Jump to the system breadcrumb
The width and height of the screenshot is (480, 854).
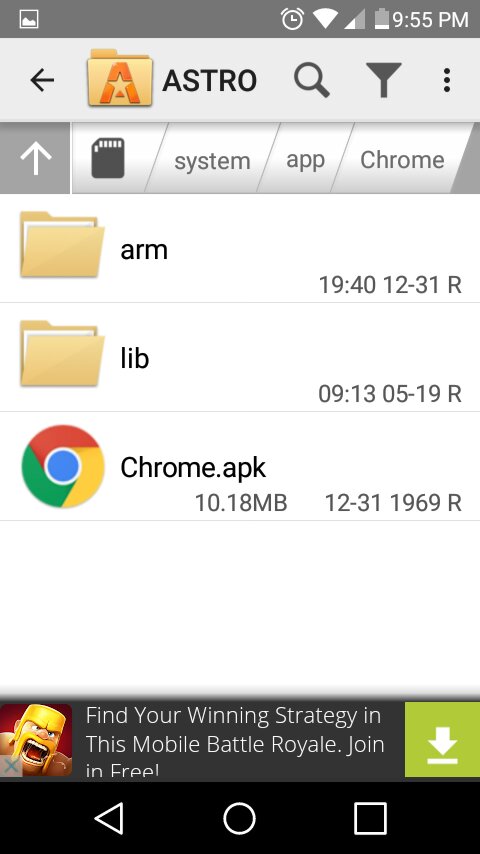[x=212, y=161]
